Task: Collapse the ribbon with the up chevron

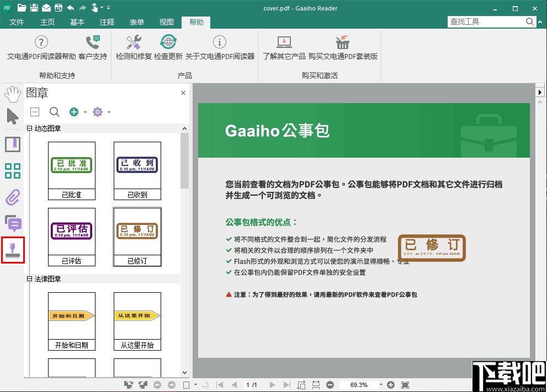Action: click(541, 22)
